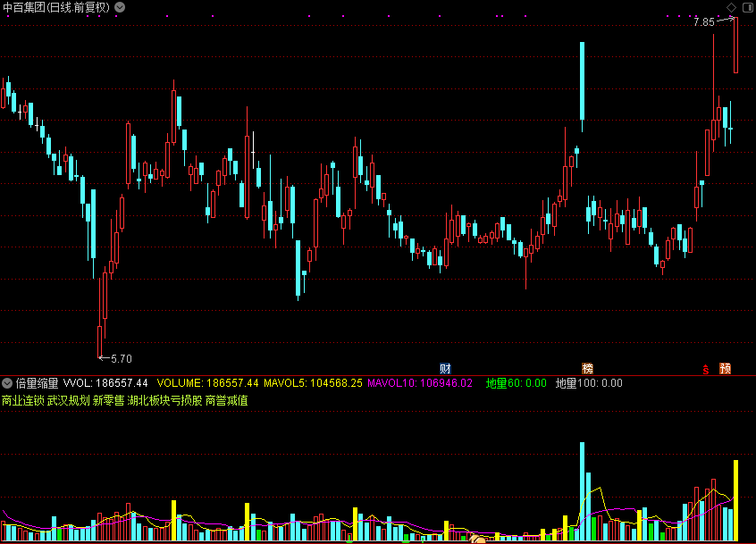Image resolution: width=756 pixels, height=544 pixels.
Task: Open the 财 financial report marker
Action: (x=445, y=369)
